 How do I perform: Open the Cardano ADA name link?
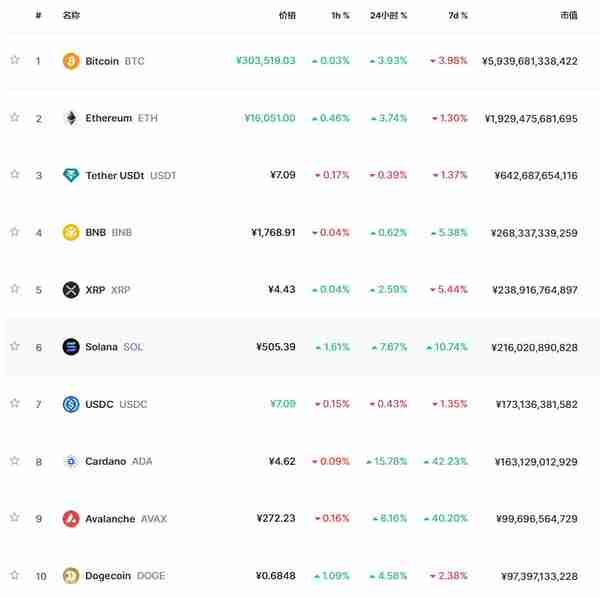(118, 461)
